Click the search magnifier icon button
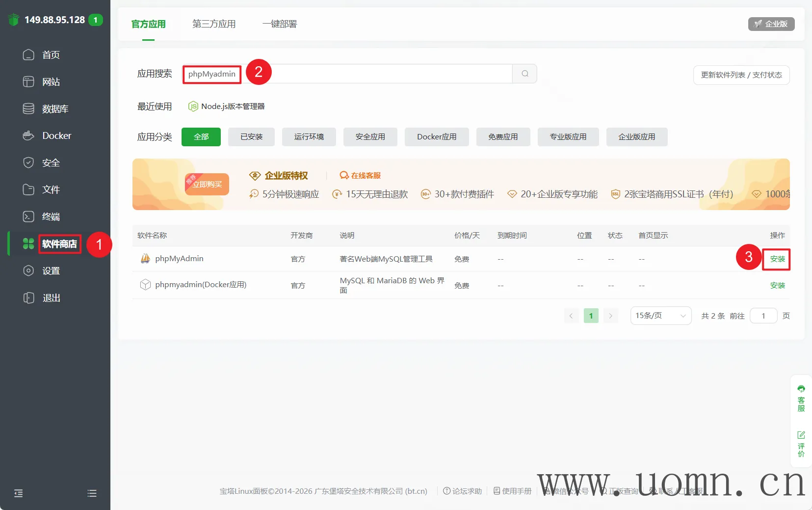The image size is (812, 510). pyautogui.click(x=524, y=74)
